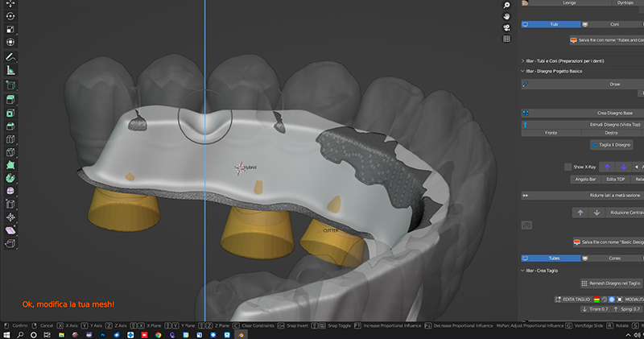The image size is (644, 339).
Task: Click Remesh Disegno nel Taglio button
Action: point(612,283)
